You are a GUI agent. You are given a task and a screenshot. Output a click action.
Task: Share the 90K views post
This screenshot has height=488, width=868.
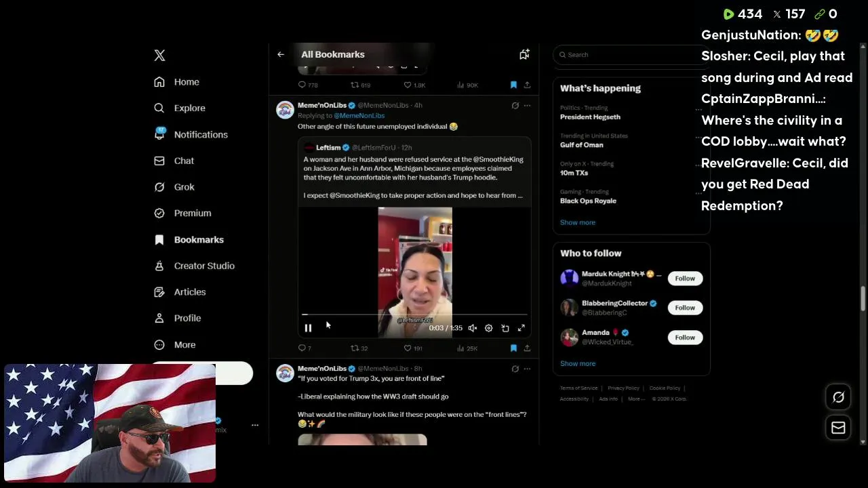coord(527,85)
